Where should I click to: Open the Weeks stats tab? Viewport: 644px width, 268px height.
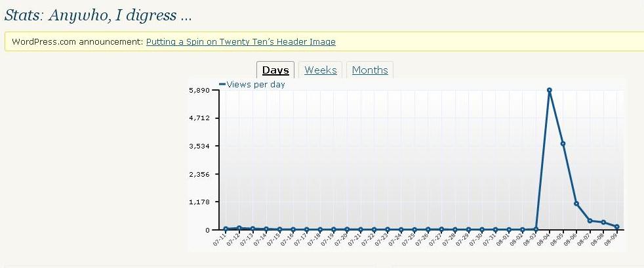321,70
